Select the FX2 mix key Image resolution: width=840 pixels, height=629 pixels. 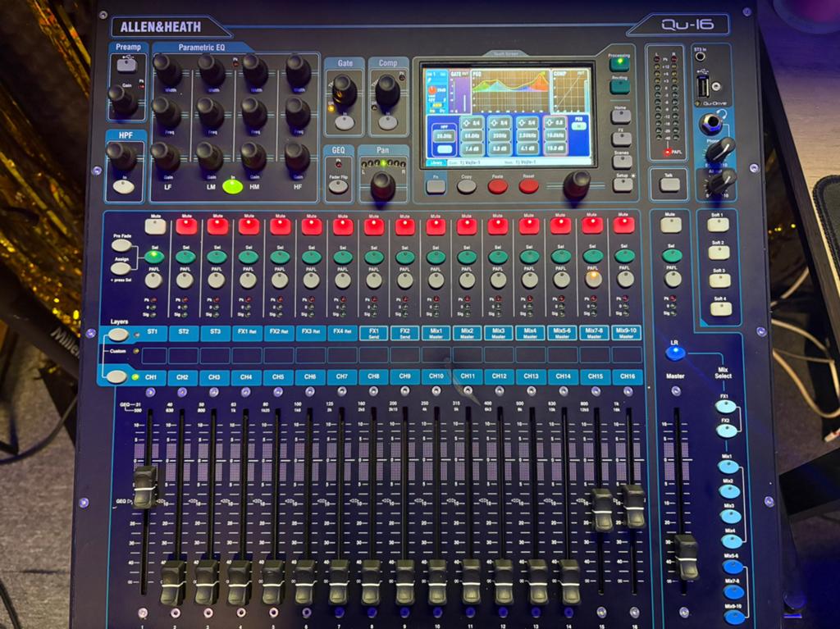pos(727,431)
